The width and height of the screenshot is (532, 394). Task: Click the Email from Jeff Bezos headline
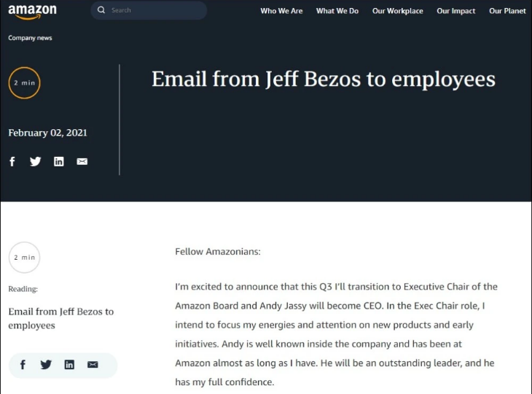click(323, 79)
